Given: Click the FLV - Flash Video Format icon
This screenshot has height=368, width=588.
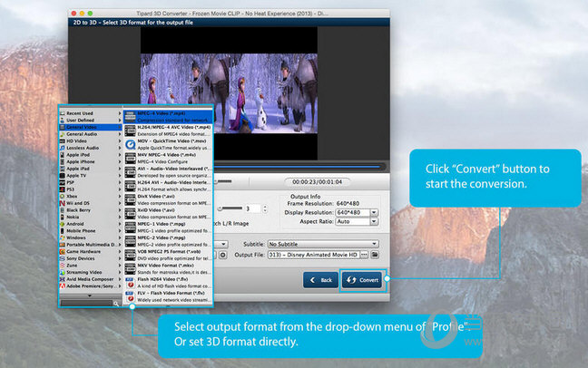Looking at the screenshot, I should click(130, 296).
